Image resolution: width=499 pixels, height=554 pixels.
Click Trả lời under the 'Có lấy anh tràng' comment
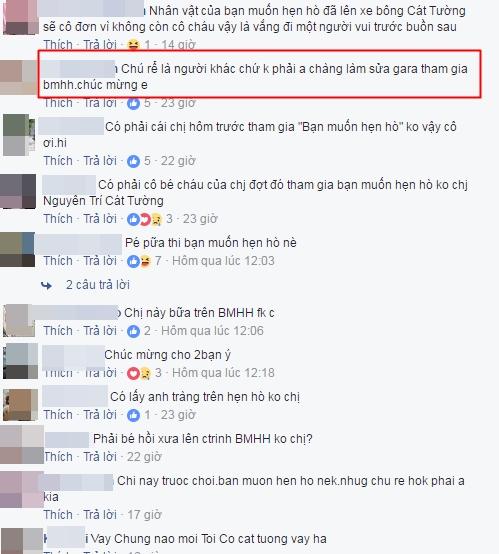point(100,415)
